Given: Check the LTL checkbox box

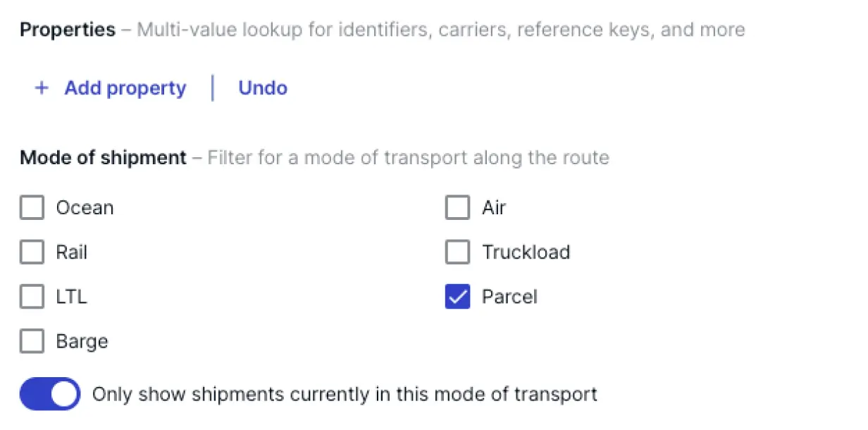Looking at the screenshot, I should (32, 297).
